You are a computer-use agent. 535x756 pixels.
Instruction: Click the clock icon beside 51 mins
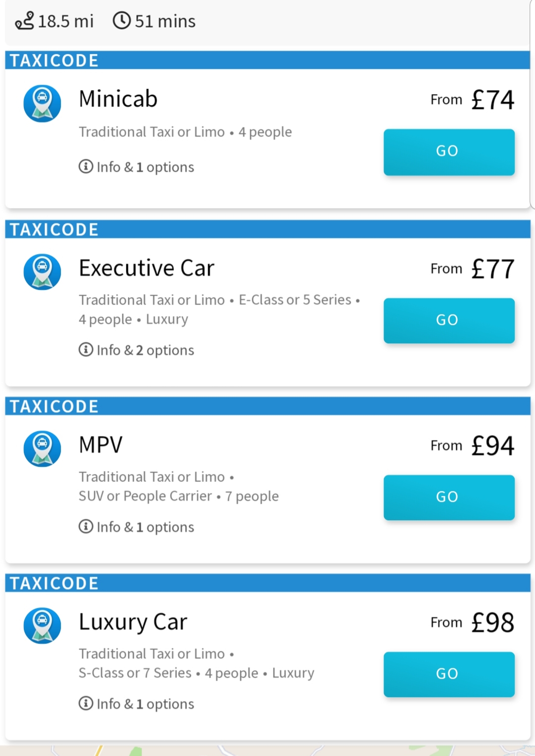[x=122, y=21]
